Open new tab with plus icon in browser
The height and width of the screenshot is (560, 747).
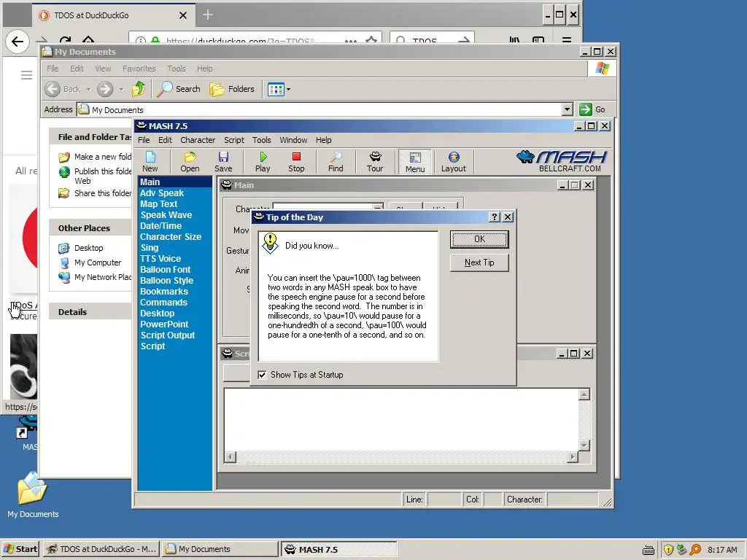[208, 15]
